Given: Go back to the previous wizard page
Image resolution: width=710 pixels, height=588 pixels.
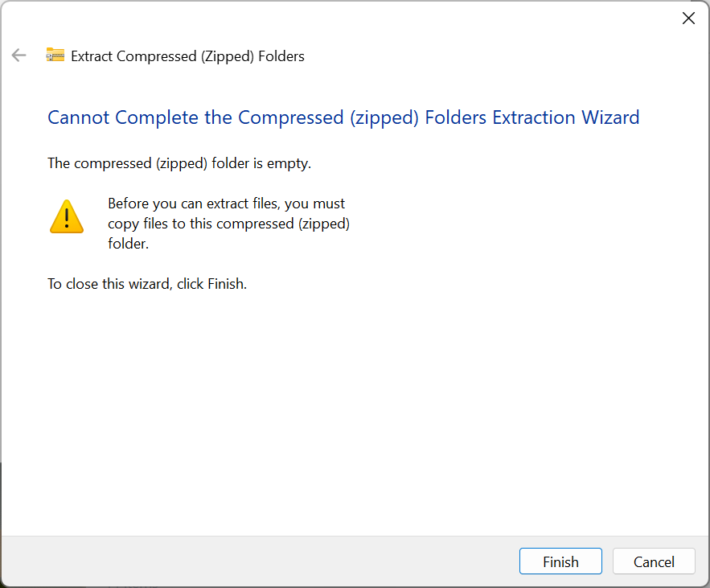Looking at the screenshot, I should 19,56.
